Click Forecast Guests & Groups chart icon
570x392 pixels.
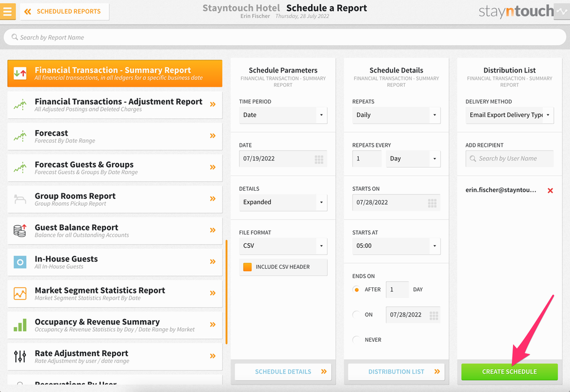20,168
